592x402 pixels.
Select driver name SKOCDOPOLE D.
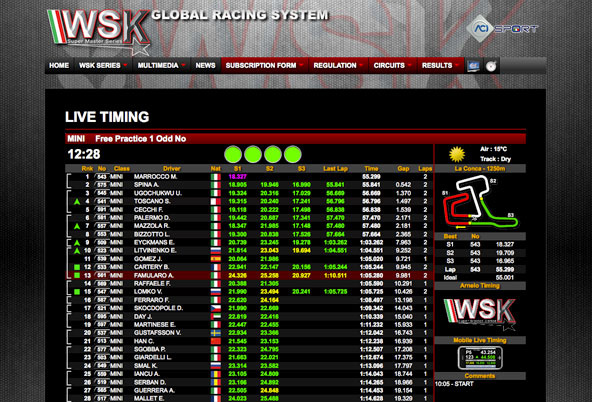[x=159, y=308]
